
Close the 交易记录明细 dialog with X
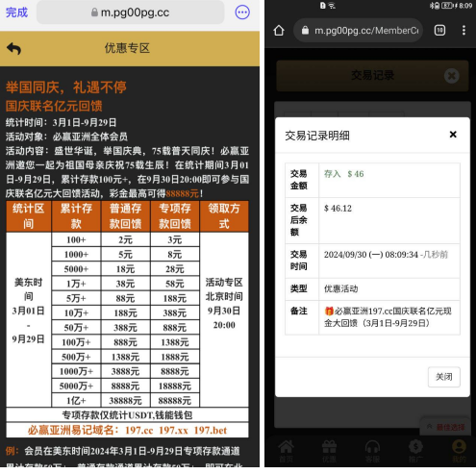[x=453, y=135]
